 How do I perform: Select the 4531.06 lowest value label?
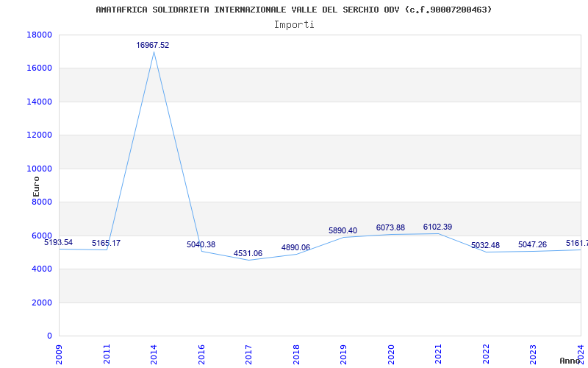coord(248,254)
